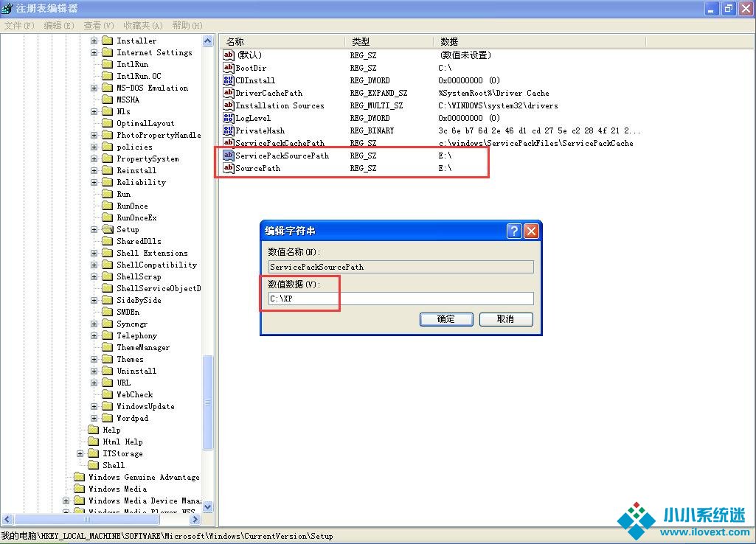The width and height of the screenshot is (756, 544).
Task: Sort by the 名称 column header
Action: click(282, 42)
